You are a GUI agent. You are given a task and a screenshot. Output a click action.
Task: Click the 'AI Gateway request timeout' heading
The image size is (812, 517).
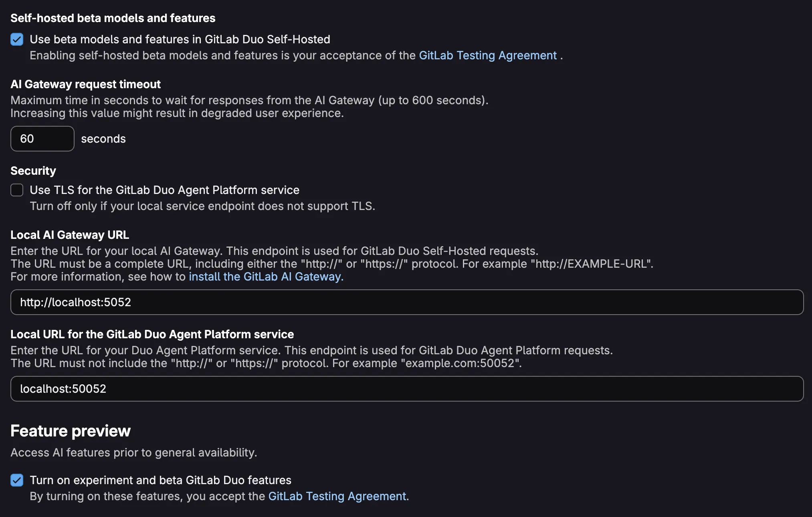pos(85,84)
